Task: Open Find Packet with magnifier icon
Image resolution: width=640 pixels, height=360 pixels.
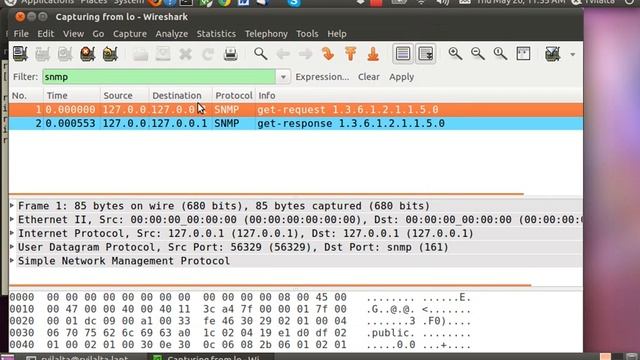Action: pyautogui.click(x=260, y=54)
